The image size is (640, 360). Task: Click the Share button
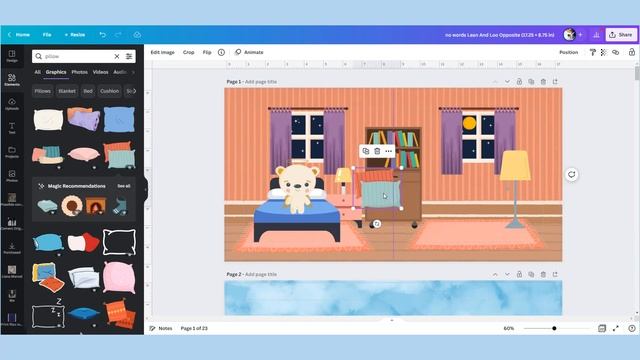[x=621, y=35]
